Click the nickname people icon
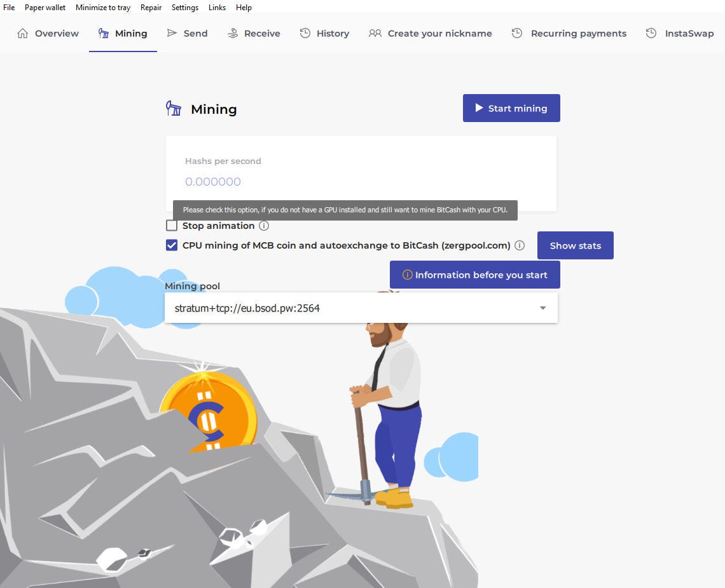 pos(375,33)
